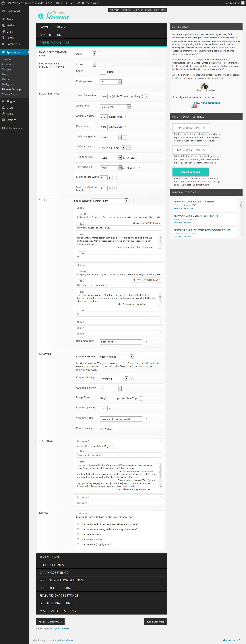The width and height of the screenshot is (246, 644).
Task: Open the WordPress logo menu in admin bar
Action: [3, 3]
